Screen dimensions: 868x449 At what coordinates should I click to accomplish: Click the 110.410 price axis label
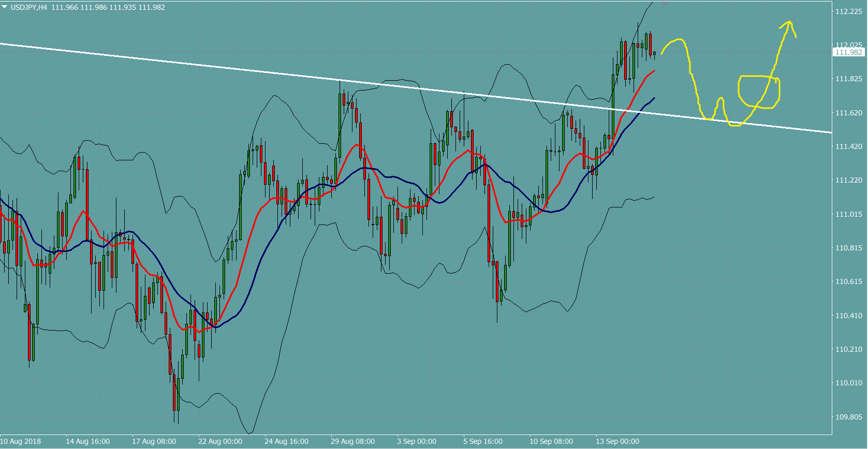(848, 316)
